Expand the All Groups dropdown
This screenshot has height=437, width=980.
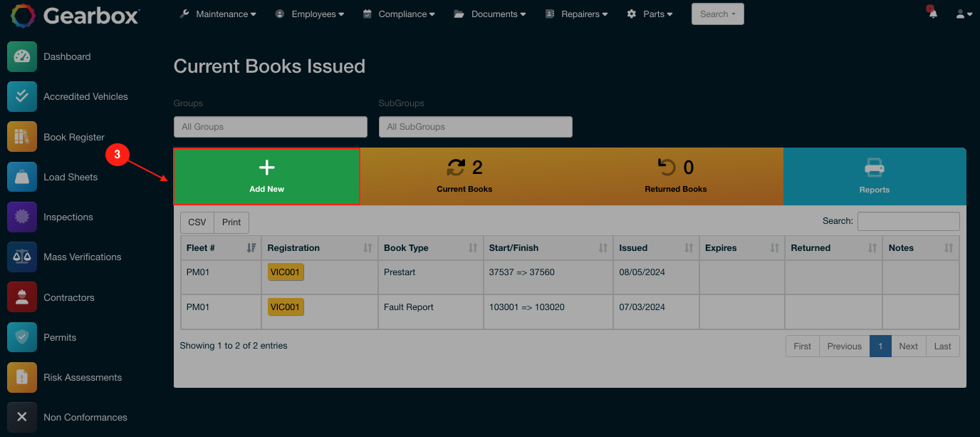[270, 127]
